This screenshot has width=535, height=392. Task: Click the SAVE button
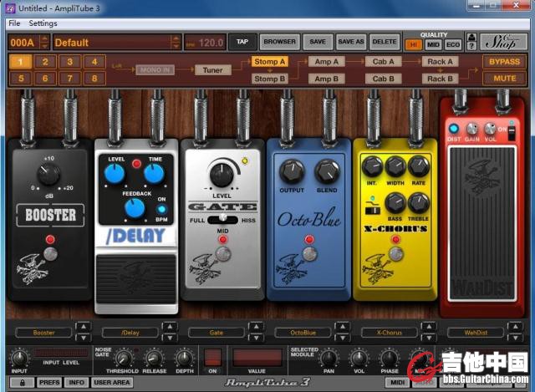(318, 42)
